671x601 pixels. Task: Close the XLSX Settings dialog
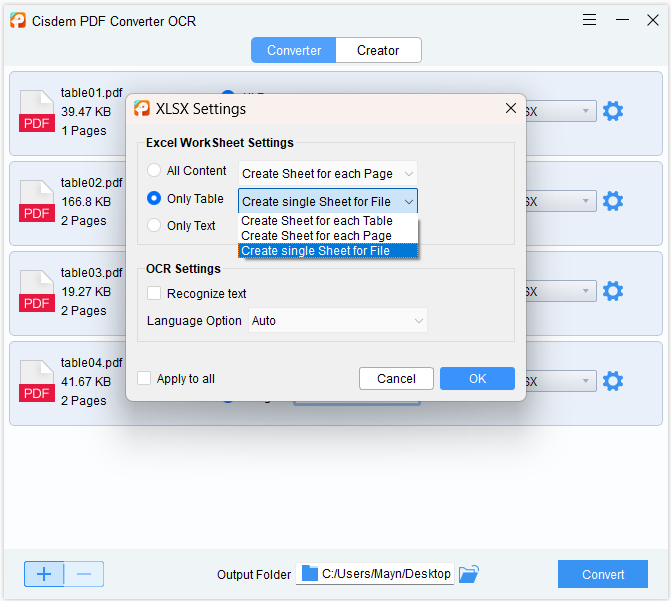point(511,108)
